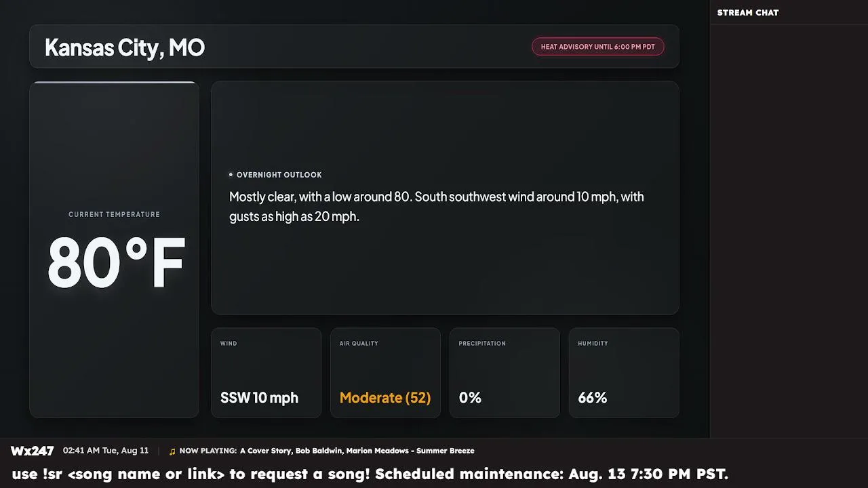868x488 pixels.
Task: Click the music note icon beside Now Playing
Action: (172, 451)
